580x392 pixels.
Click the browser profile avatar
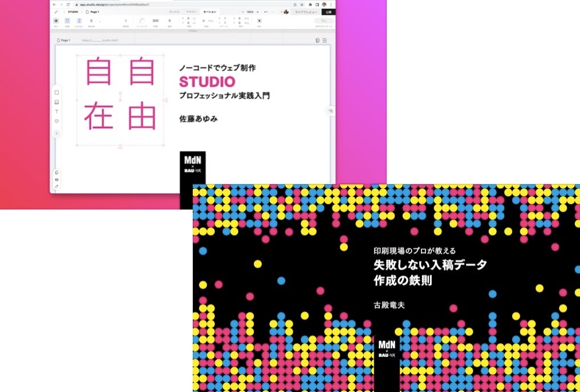325,5
